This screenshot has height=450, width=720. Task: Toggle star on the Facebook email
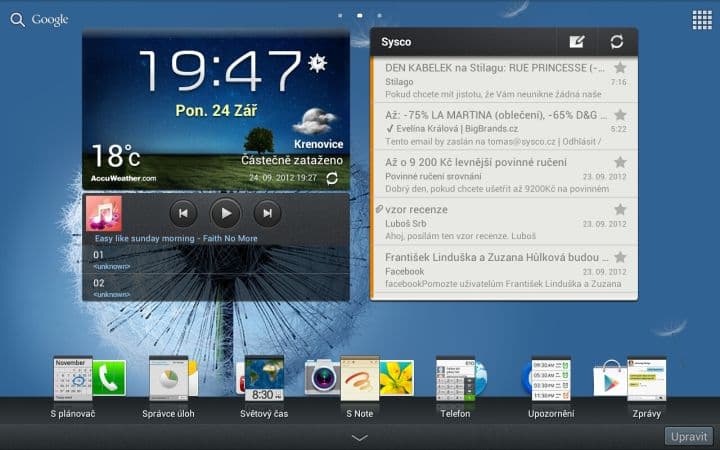pyautogui.click(x=620, y=257)
